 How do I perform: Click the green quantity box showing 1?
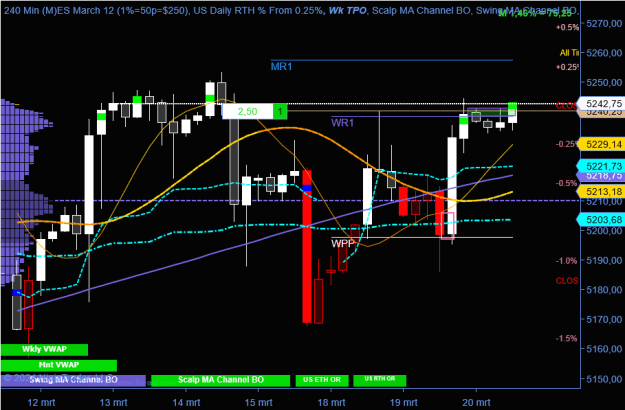point(280,112)
